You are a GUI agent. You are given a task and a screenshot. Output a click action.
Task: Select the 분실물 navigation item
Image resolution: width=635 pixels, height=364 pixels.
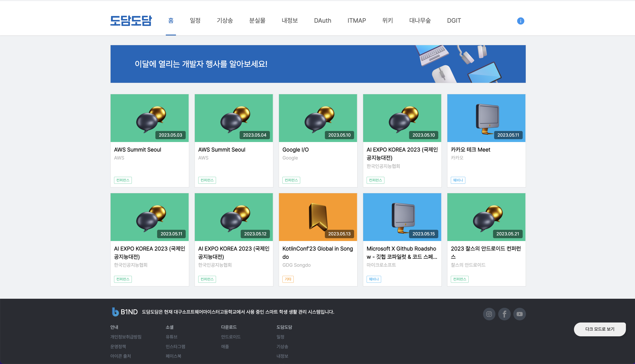[257, 21]
